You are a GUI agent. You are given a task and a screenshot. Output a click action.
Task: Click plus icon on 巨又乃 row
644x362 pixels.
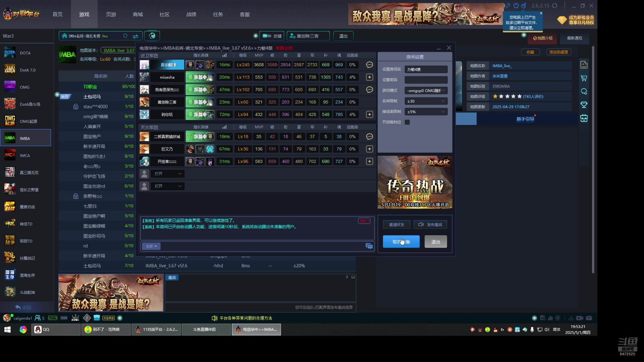click(369, 149)
